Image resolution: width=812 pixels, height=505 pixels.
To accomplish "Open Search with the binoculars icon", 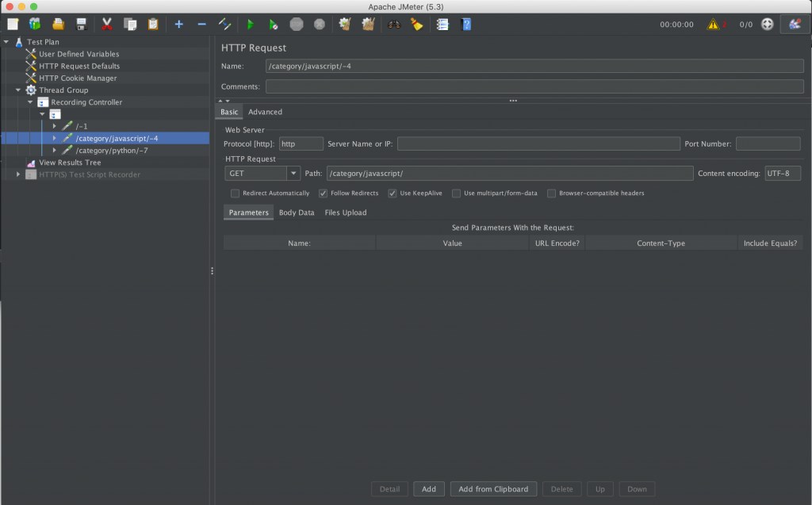I will pyautogui.click(x=394, y=25).
